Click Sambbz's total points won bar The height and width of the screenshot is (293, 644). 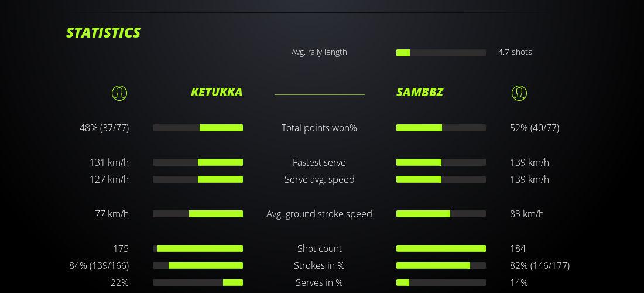441,128
